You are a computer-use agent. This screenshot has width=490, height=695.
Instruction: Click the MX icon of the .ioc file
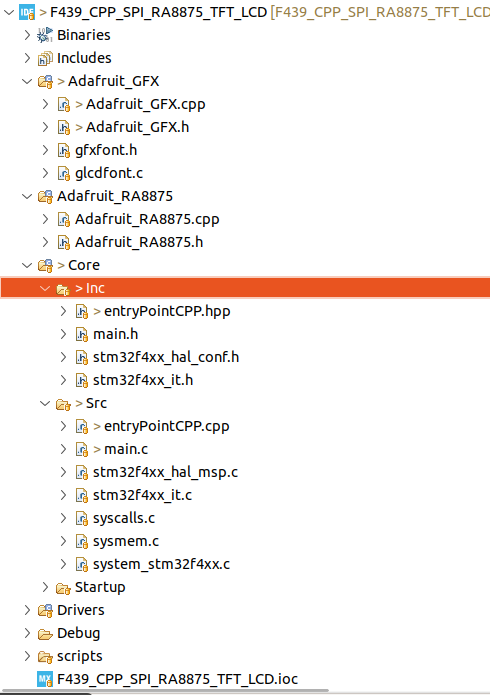point(45,679)
